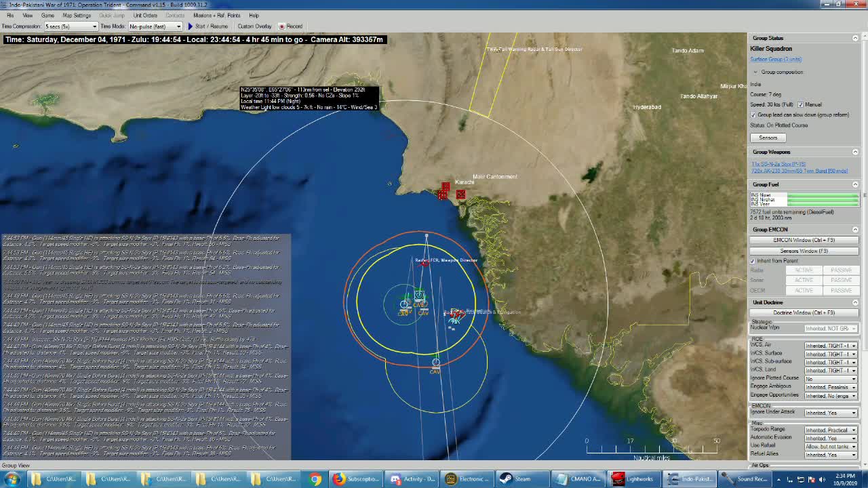Open the EMCON Window button
This screenshot has width=868, height=488.
point(804,240)
